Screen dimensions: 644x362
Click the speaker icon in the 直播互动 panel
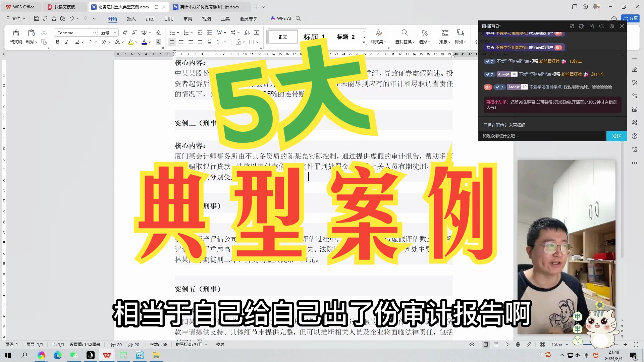pos(602,26)
